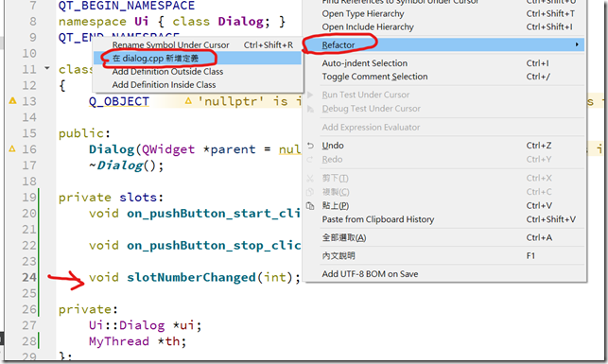Click QWidget in the constructor line
This screenshot has height=364, width=608.
168,149
